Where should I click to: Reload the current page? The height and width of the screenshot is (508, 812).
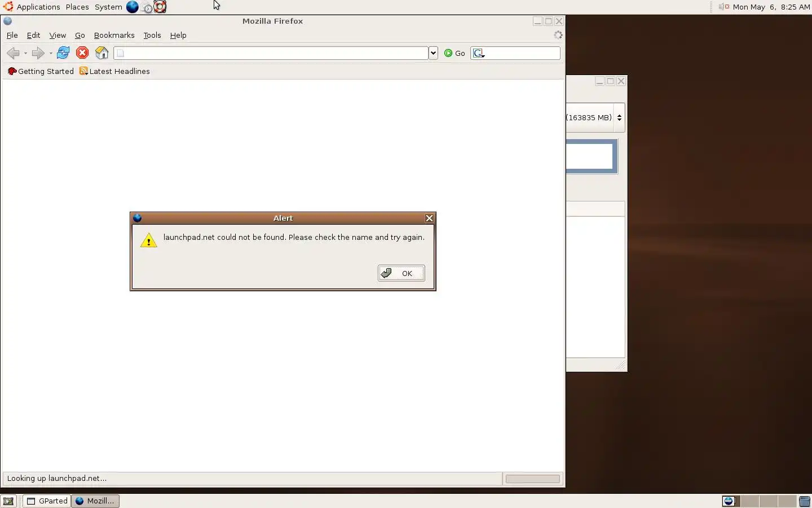63,53
